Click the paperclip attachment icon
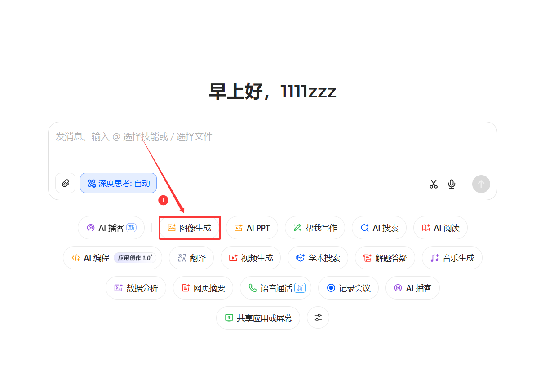Image resolution: width=545 pixels, height=392 pixels. (66, 183)
